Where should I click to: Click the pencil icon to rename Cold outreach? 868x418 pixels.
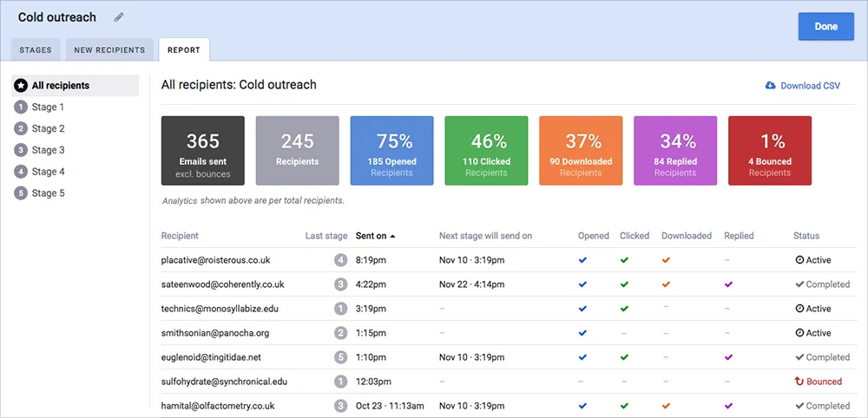(x=118, y=17)
